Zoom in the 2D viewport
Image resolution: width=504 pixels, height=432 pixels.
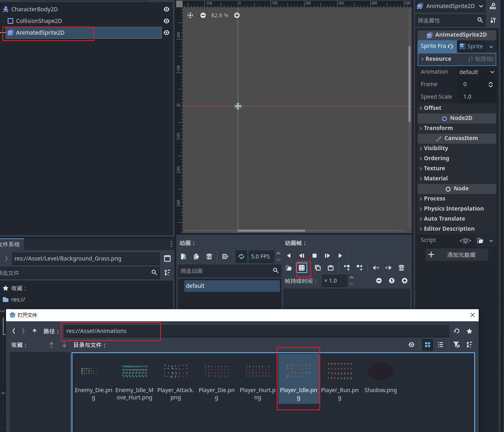pyautogui.click(x=237, y=15)
